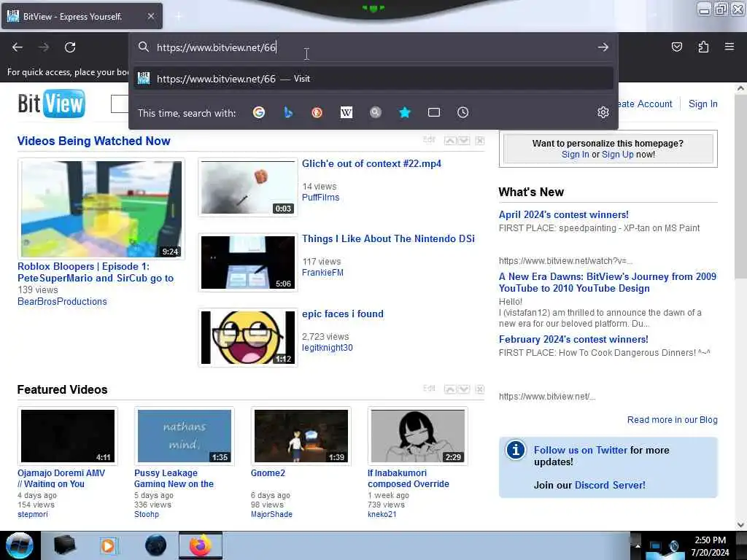The width and height of the screenshot is (747, 560).
Task: Open search settings gear in the dropdown
Action: 603,112
